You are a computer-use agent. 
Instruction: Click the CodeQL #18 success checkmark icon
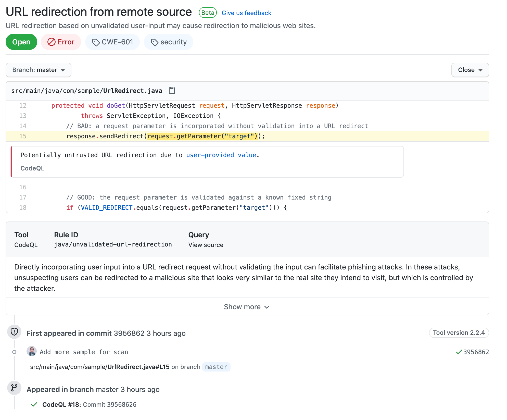[34, 404]
